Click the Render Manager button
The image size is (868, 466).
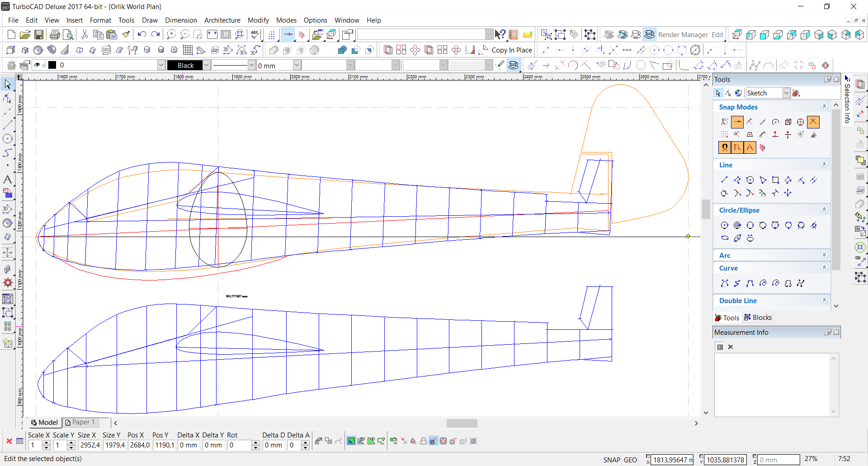(683, 35)
